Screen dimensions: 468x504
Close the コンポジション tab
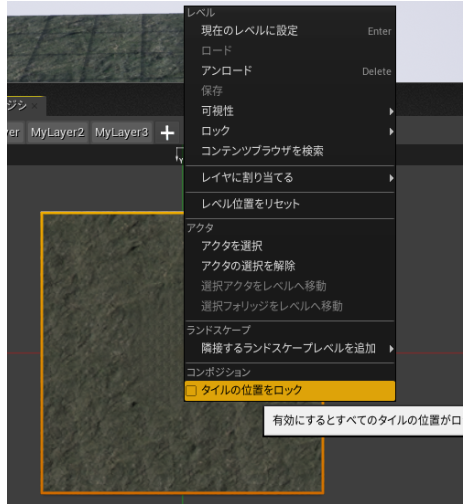pos(34,106)
